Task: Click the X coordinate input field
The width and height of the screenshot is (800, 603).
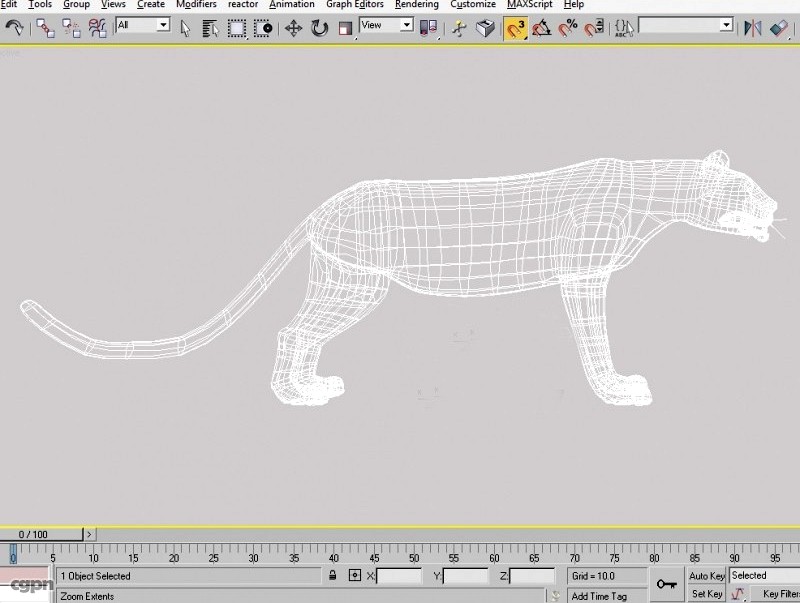Action: click(397, 575)
